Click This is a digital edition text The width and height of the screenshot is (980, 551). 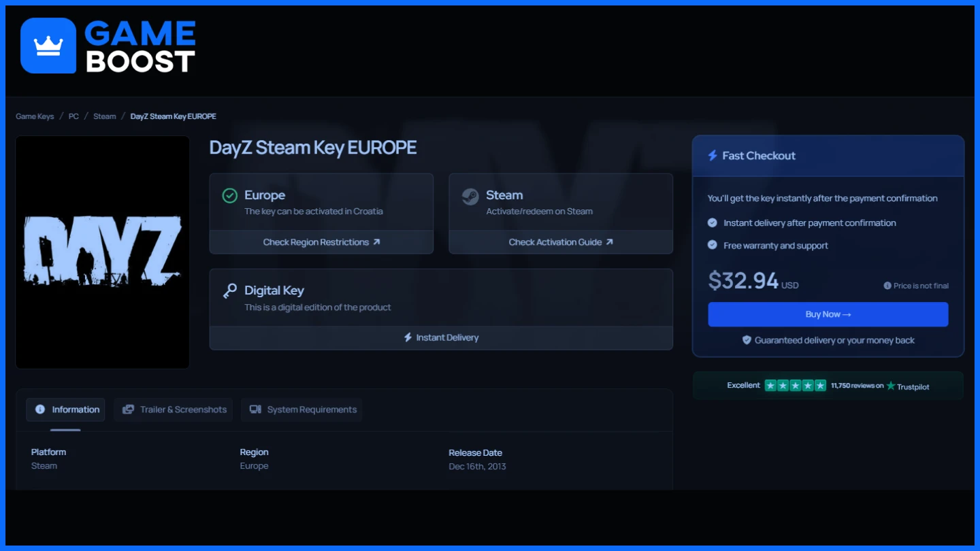coord(318,307)
